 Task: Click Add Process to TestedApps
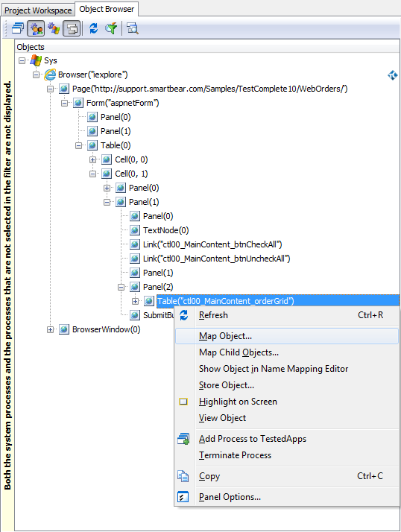287,439
